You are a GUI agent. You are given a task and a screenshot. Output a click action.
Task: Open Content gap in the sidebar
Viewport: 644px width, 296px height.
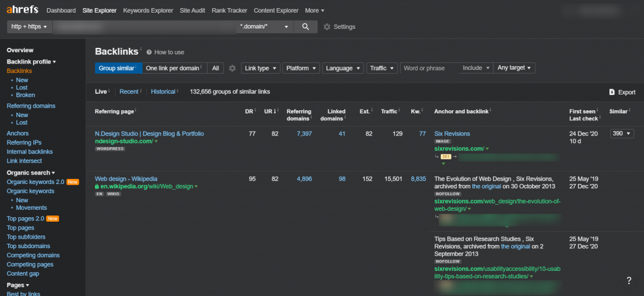click(23, 274)
